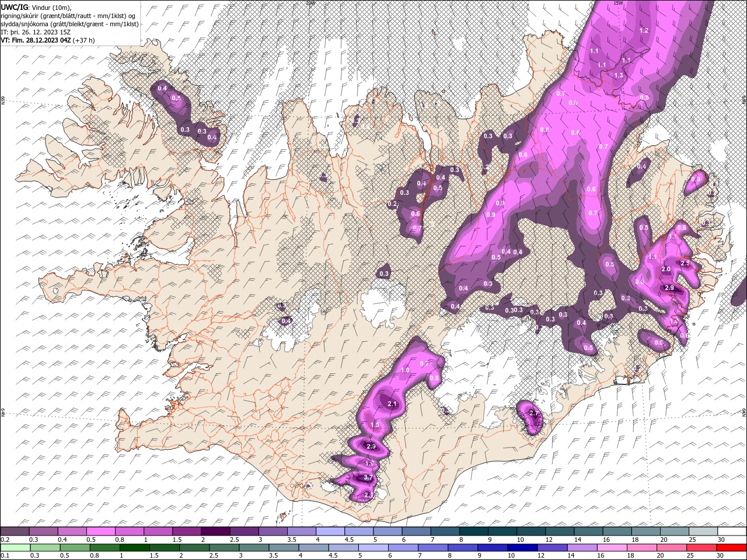This screenshot has height=560, width=747.
Task: Select the dark teal swatch between 8 and 9
Action: coord(473,531)
